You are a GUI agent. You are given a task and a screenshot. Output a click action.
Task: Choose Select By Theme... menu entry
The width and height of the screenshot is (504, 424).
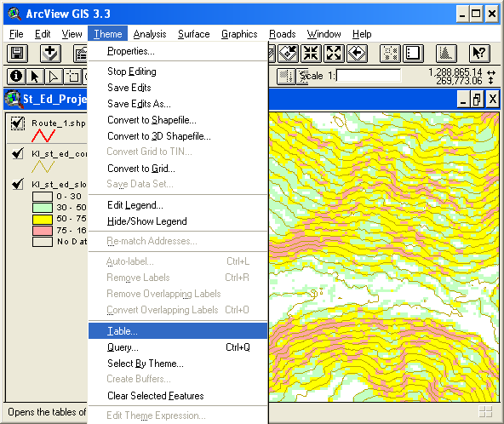(178, 364)
